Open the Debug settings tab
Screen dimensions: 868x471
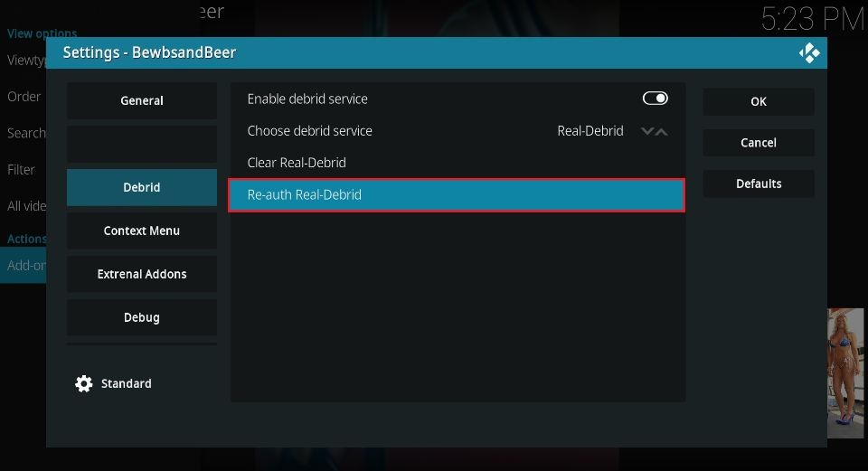pos(142,317)
